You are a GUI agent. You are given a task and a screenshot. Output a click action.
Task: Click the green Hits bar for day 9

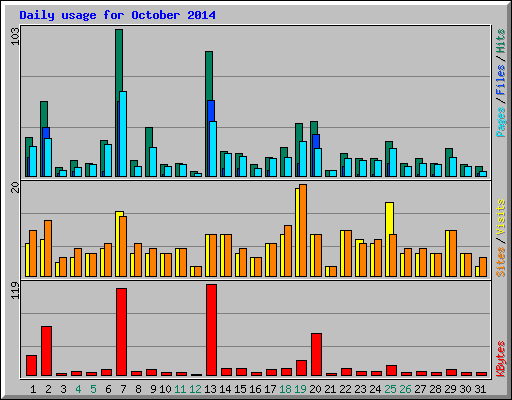point(149,137)
